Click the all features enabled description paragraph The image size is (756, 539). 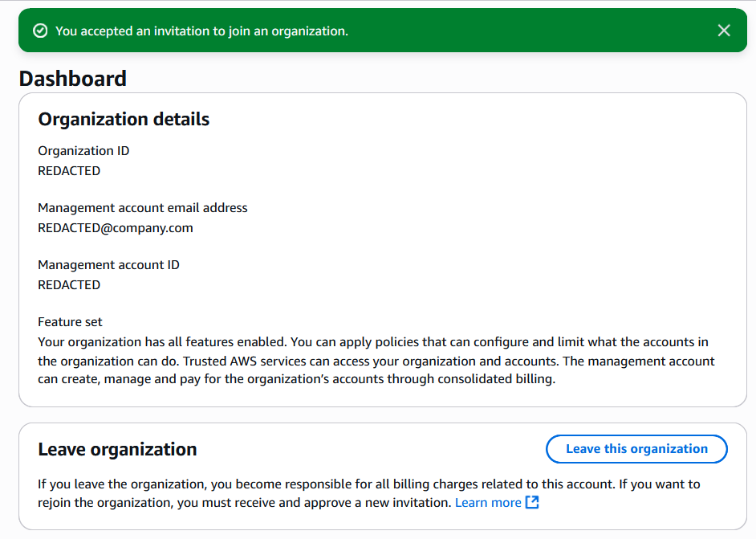point(376,361)
